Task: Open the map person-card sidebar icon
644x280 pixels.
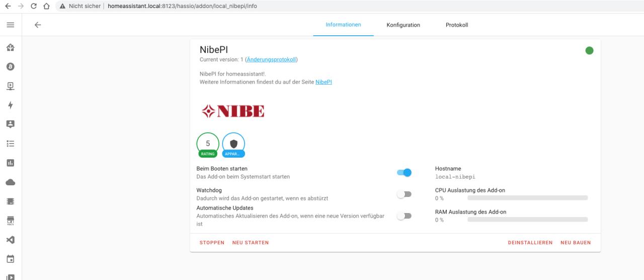Action: coord(10,124)
